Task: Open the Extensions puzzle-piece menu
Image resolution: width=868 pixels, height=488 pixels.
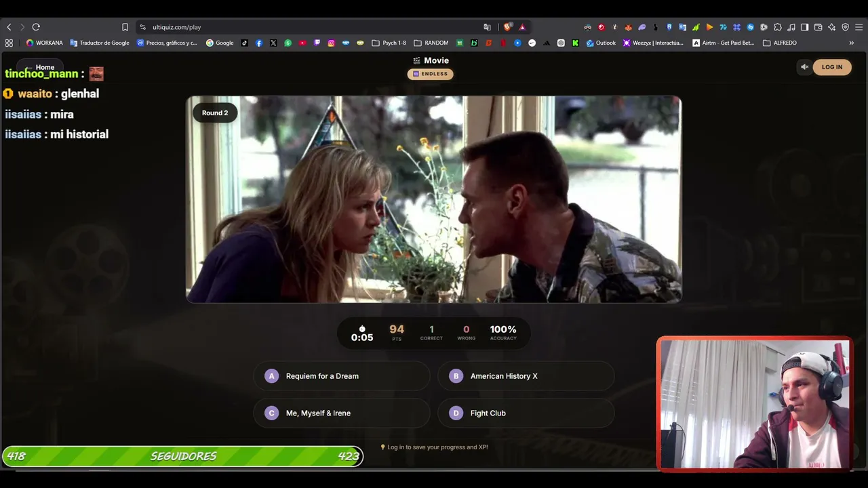Action: tap(777, 27)
